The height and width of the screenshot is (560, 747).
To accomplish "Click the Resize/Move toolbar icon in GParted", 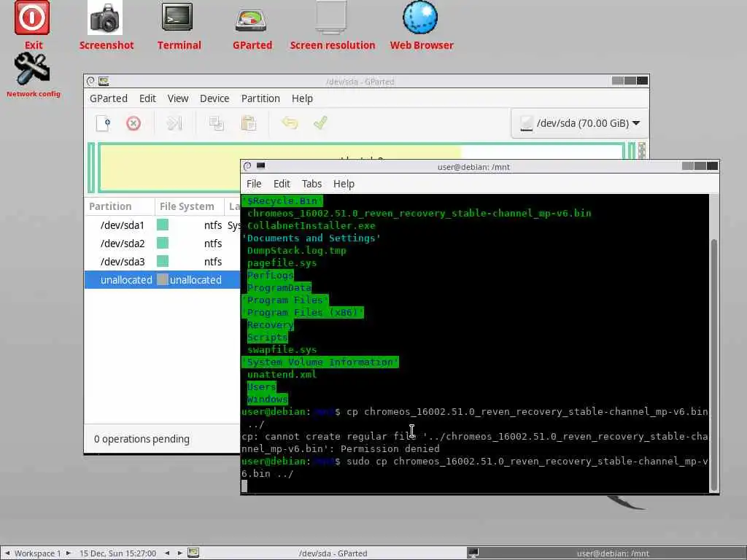I will [174, 123].
